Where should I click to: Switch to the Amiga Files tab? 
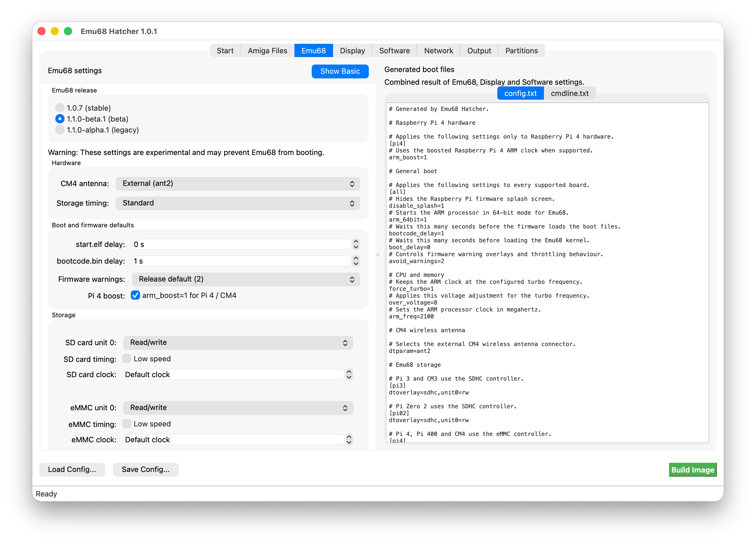267,51
